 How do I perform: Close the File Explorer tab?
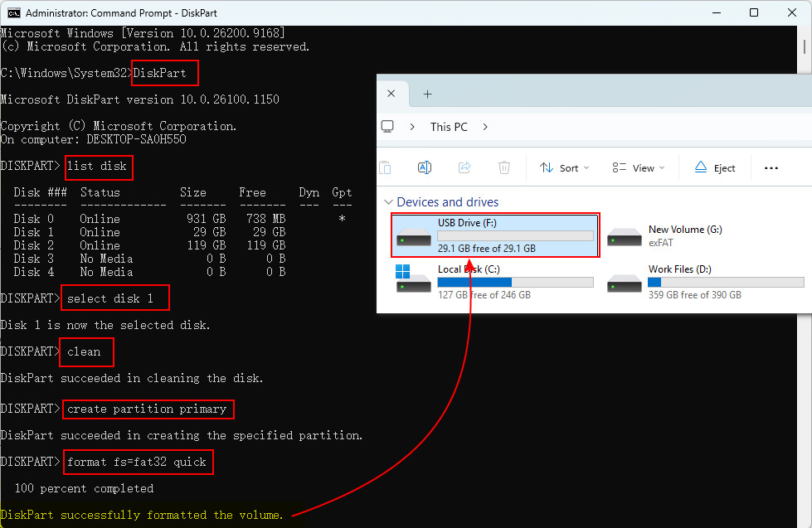tap(391, 94)
